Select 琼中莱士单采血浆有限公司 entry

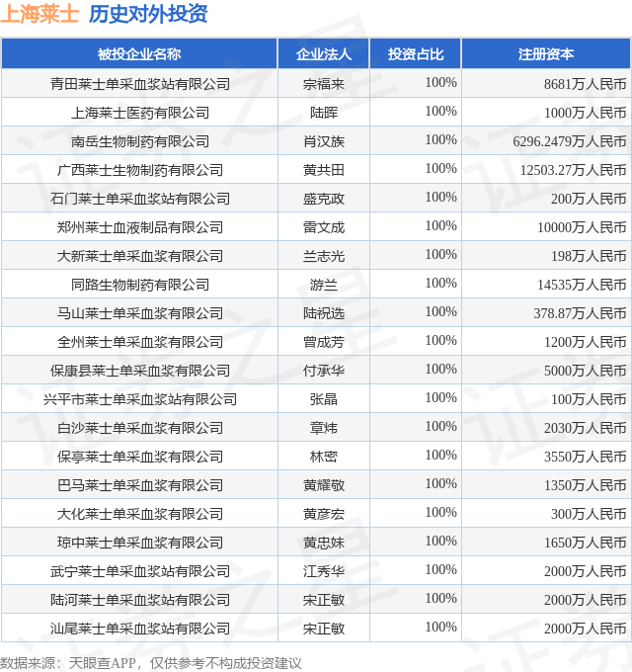pos(140,543)
